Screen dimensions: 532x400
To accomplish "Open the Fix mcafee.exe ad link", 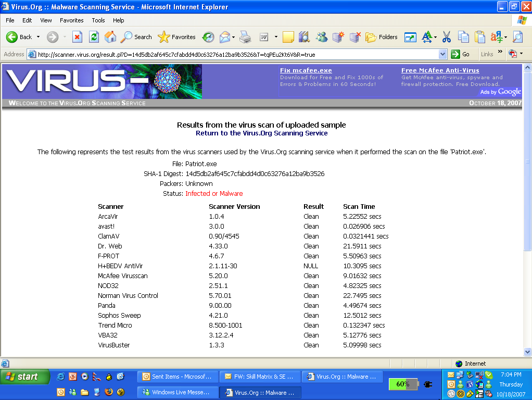I will click(x=306, y=70).
